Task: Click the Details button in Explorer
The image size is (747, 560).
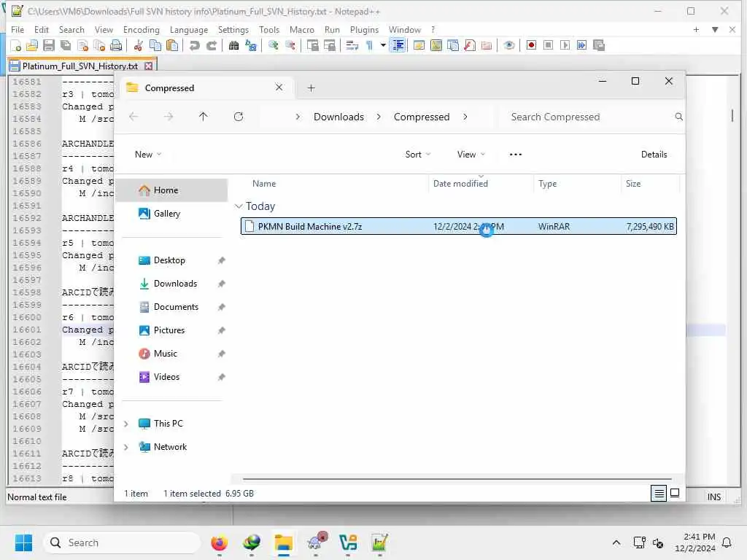Action: click(654, 155)
